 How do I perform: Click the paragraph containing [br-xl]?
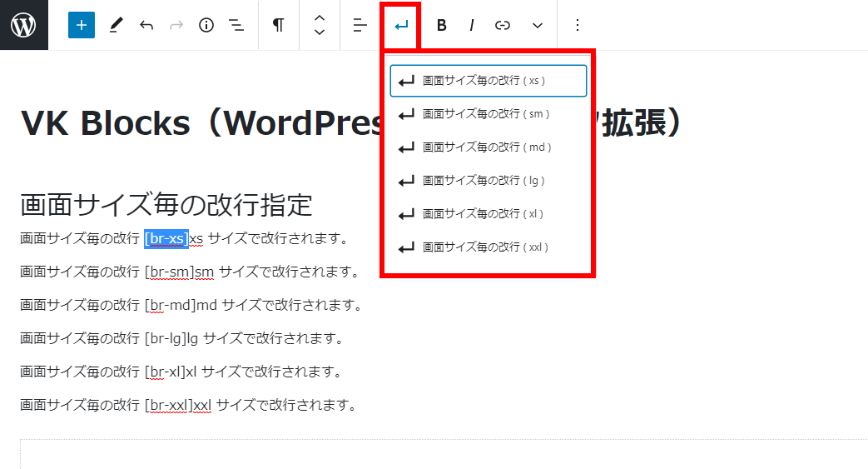pos(181,372)
